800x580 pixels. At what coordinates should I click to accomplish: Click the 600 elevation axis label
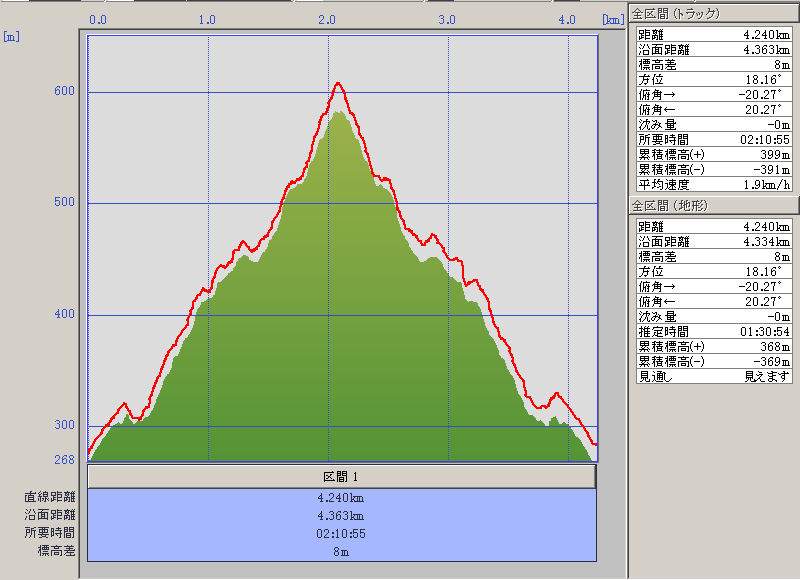pos(64,92)
